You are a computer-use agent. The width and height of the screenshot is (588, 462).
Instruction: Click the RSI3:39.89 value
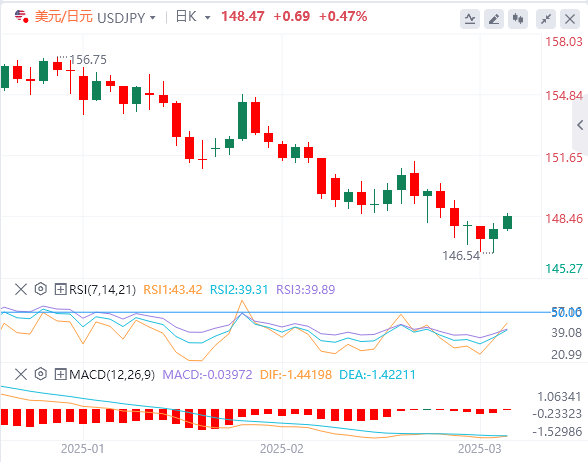point(306,290)
